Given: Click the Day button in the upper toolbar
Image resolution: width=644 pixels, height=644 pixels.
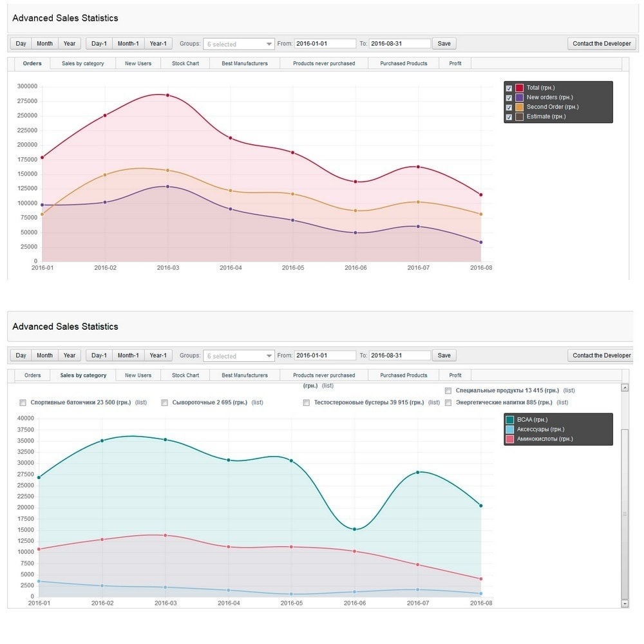Looking at the screenshot, I should [21, 44].
